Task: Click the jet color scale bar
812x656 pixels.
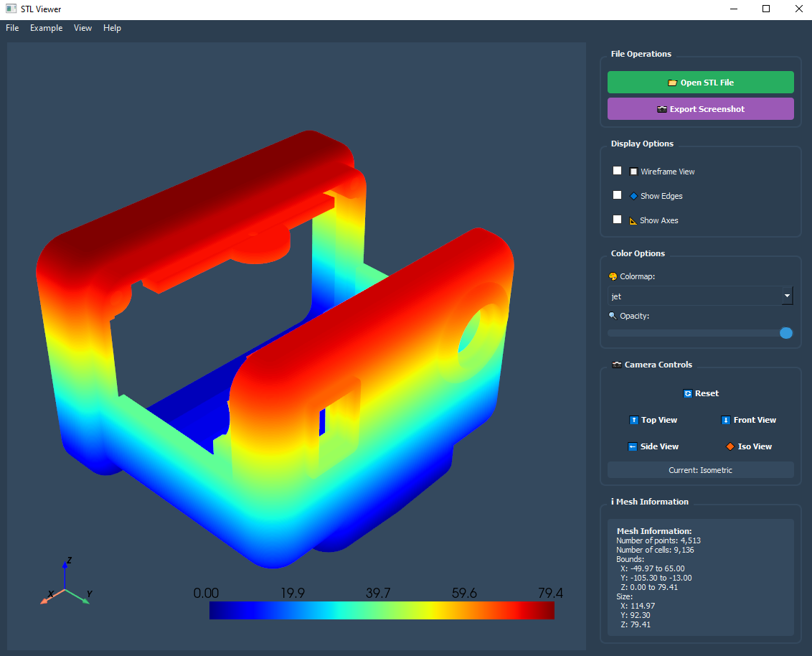Action: [382, 610]
